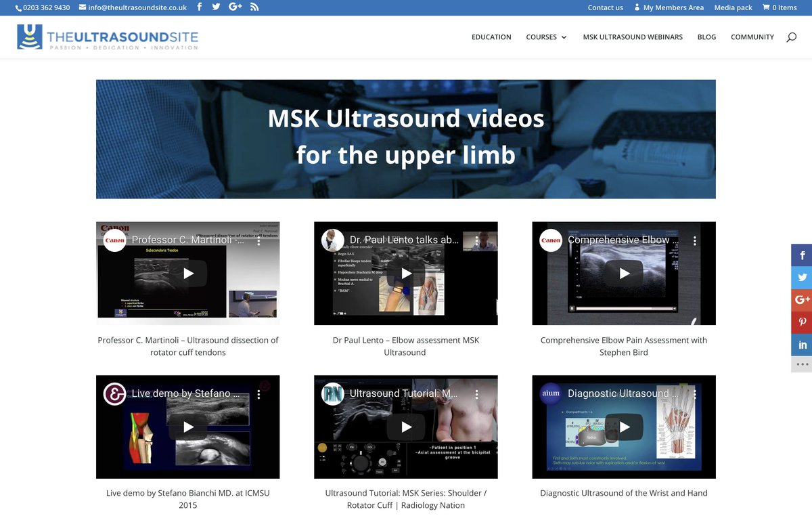Play the Ultrasound Tutorial MSK Series video
812x516 pixels.
coord(406,427)
